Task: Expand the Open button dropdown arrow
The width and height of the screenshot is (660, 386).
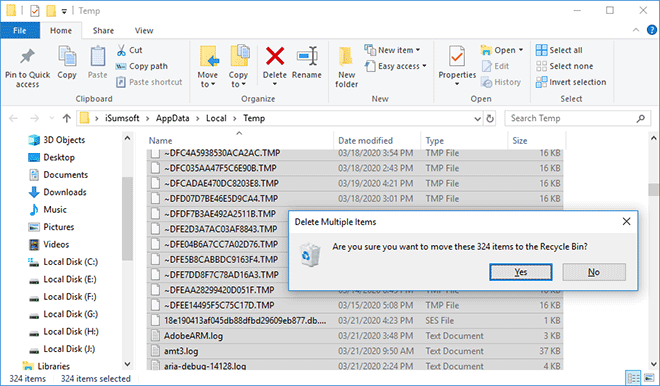Action: (521, 50)
